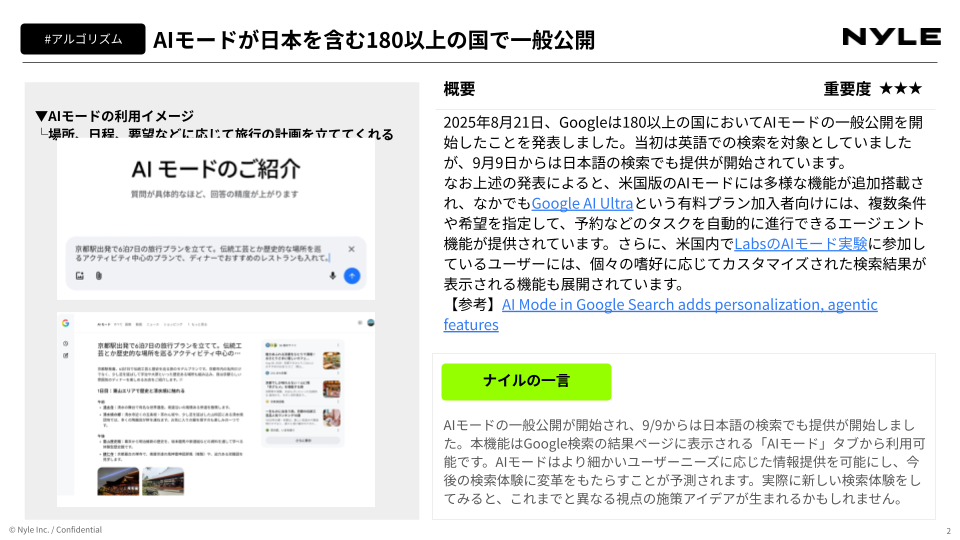Click the show more button under source cards
Viewport: 960px width, 540px height.
coord(302,439)
